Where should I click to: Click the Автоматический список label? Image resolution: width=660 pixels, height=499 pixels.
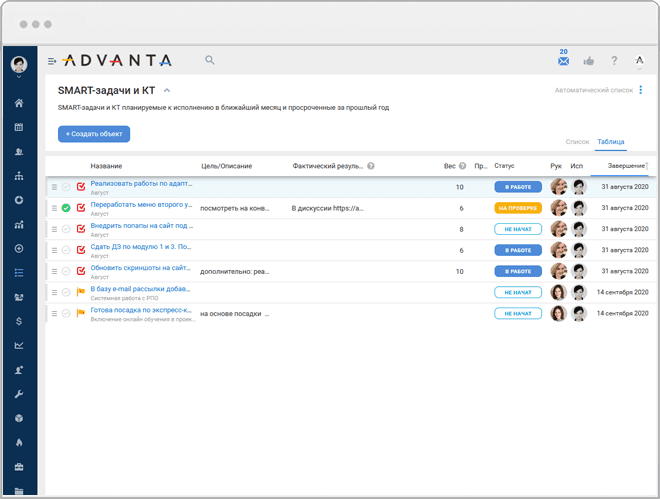click(x=593, y=90)
